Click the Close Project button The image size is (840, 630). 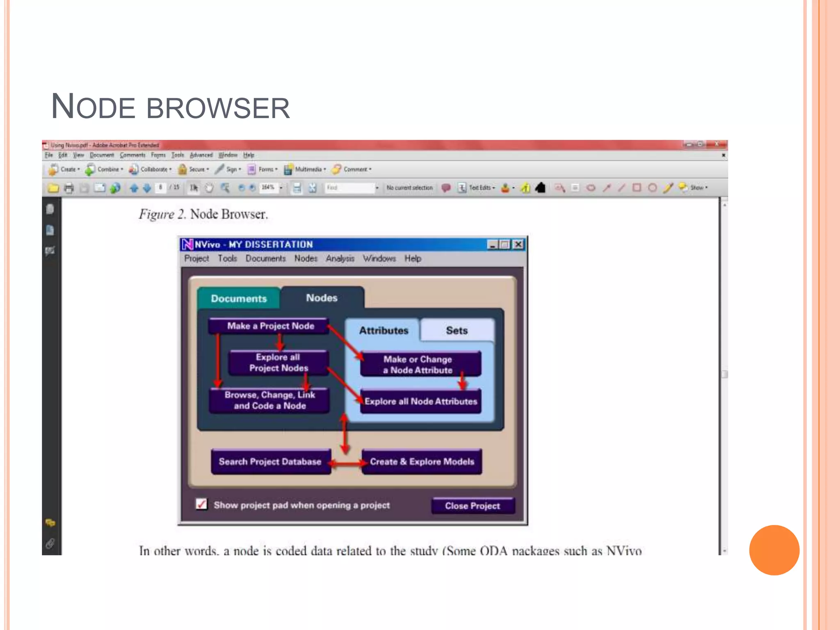[472, 506]
